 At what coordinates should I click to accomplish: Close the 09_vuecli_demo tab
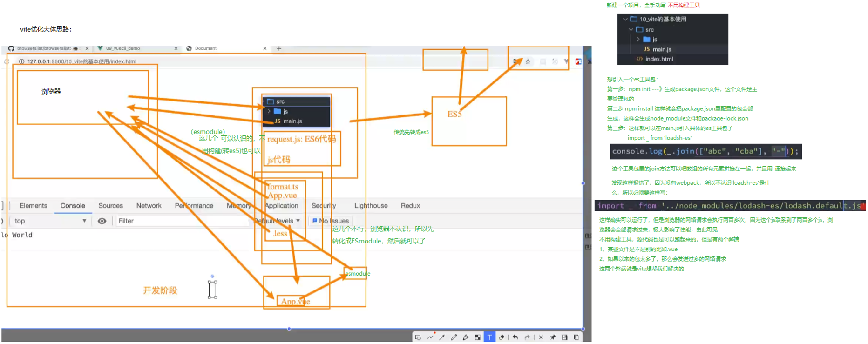tap(176, 48)
